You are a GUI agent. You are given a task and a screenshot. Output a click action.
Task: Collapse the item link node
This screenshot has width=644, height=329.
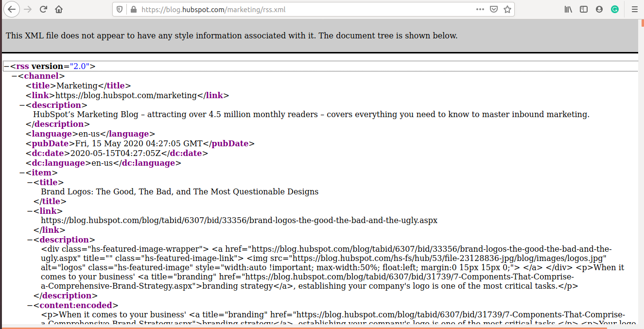tap(30, 211)
